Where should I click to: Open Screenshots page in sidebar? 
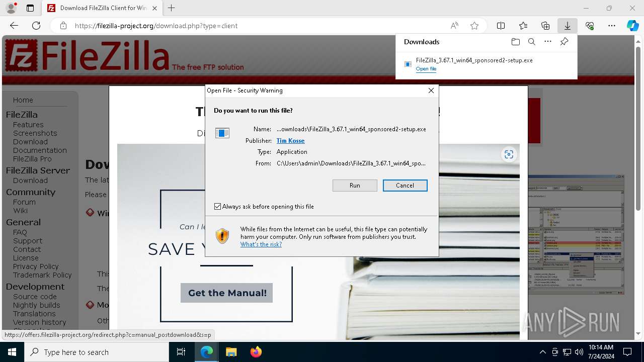point(35,133)
